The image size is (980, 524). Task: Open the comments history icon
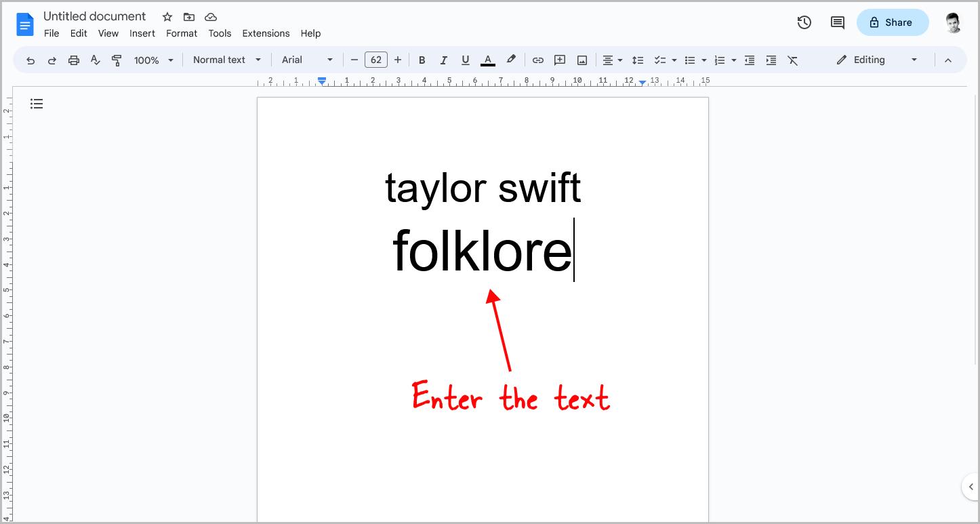(x=838, y=22)
